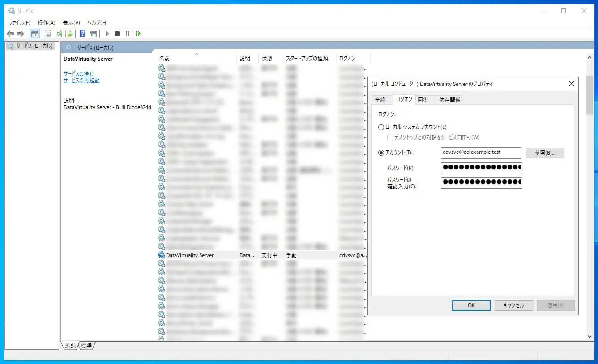The image size is (598, 364).
Task: Click the DataVirtuality Server heading in the detail pane
Action: coord(88,59)
